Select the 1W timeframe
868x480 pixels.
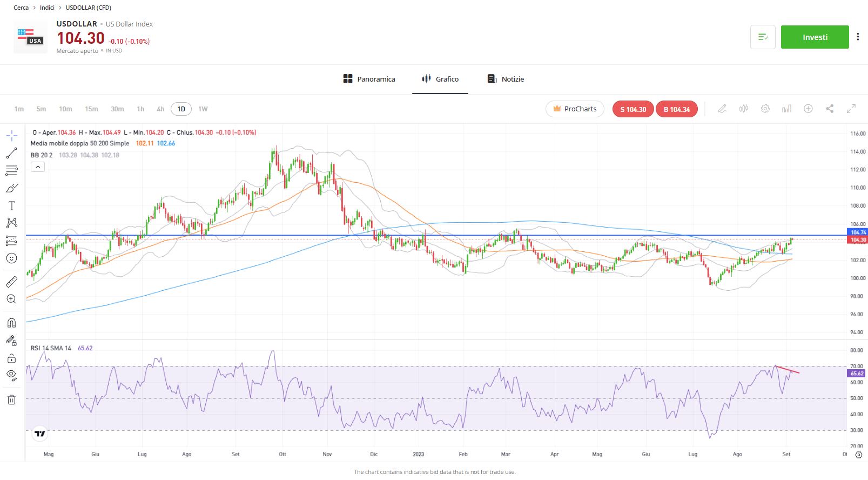tap(203, 109)
